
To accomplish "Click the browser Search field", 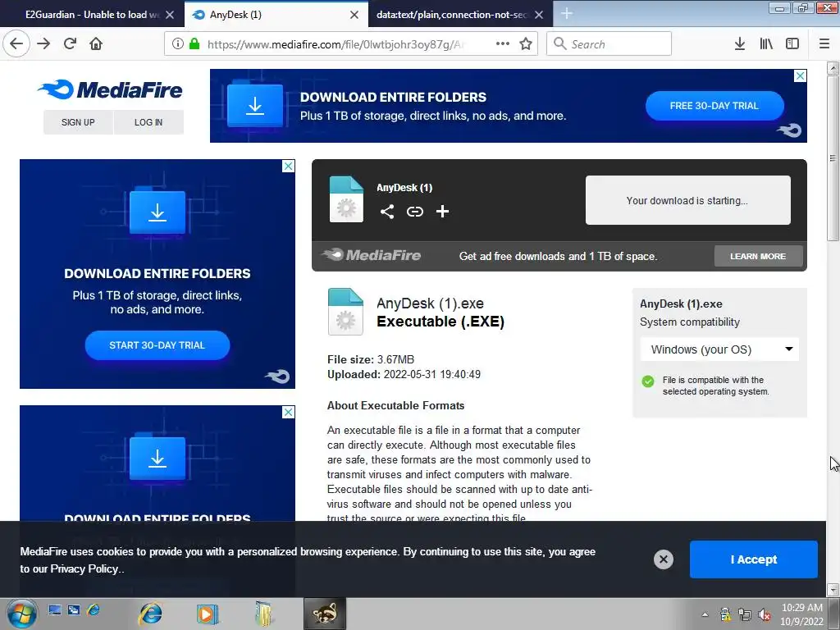I will [609, 44].
